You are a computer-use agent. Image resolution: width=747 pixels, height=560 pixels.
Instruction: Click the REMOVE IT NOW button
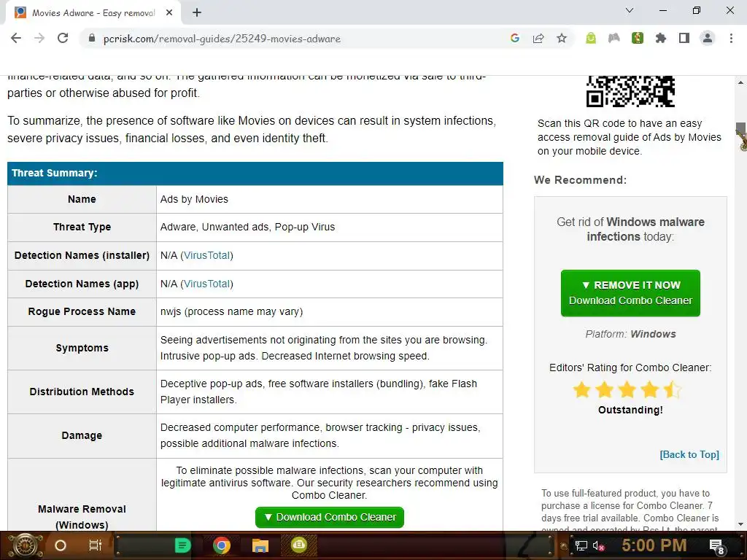coord(630,293)
